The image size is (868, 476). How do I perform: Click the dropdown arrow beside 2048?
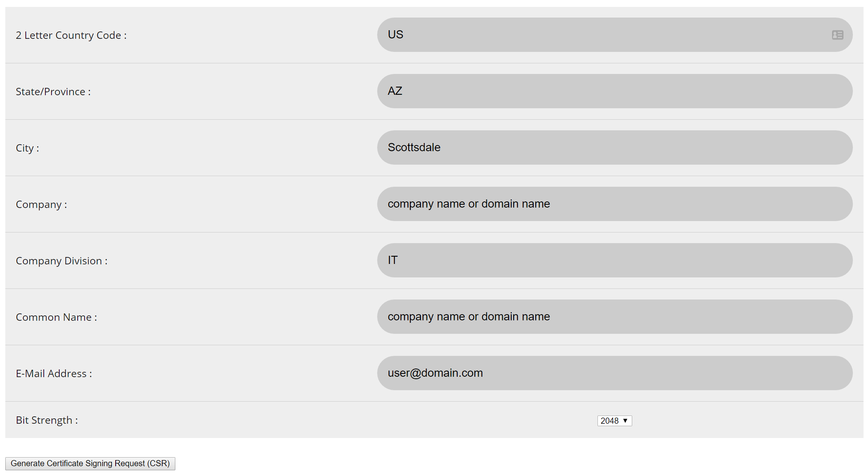pyautogui.click(x=625, y=421)
